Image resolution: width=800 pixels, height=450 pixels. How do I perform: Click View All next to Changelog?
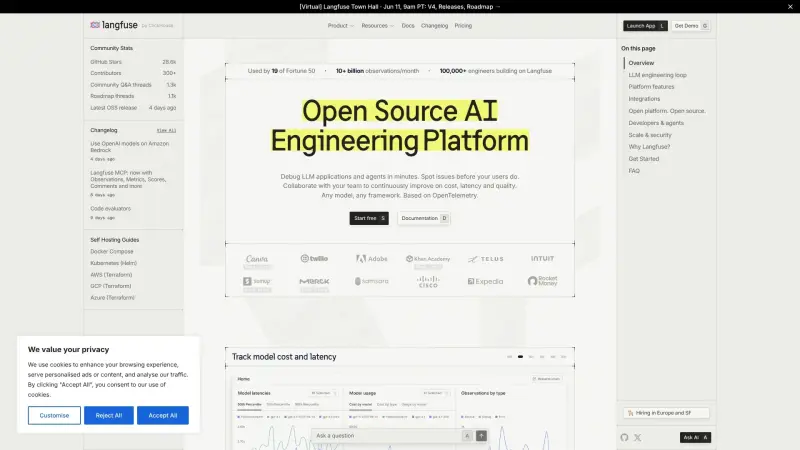click(166, 131)
